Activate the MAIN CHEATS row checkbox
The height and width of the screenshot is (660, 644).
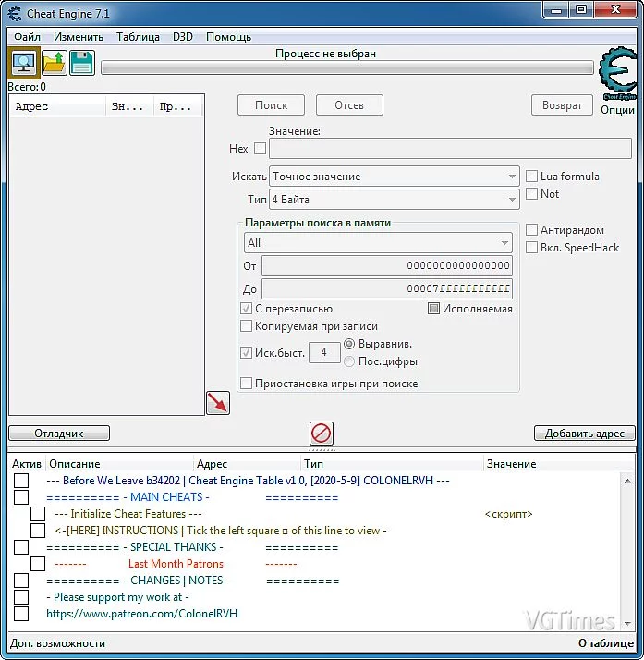click(21, 497)
